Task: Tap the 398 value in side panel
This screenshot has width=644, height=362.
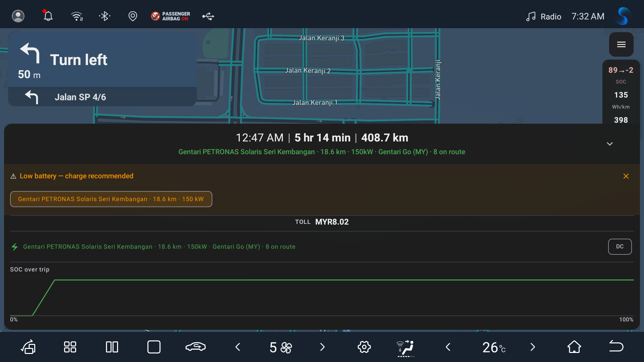Action: pyautogui.click(x=621, y=120)
